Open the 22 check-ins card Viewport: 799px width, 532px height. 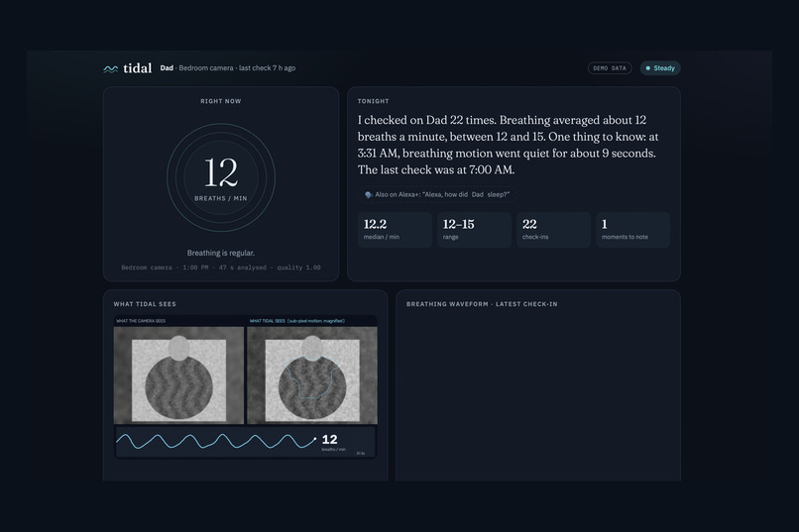pyautogui.click(x=553, y=230)
